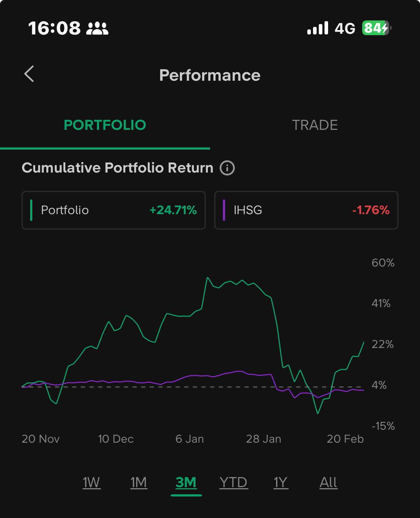420x518 pixels.
Task: Switch to the PORTFOLIO tab
Action: [x=105, y=125]
